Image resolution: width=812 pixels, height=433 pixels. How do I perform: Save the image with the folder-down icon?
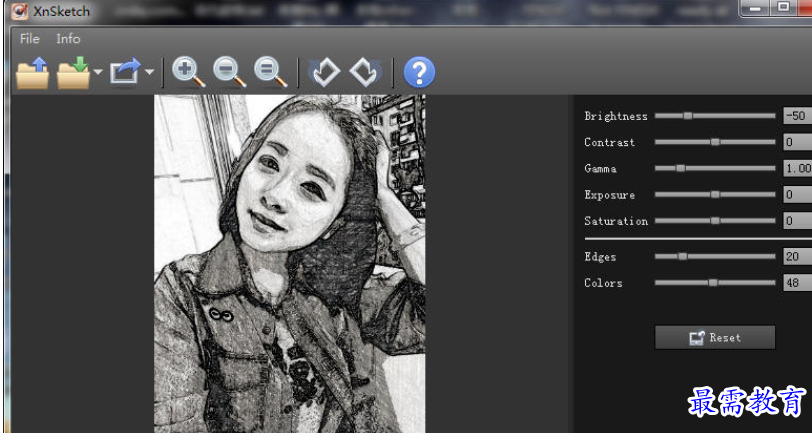click(74, 73)
